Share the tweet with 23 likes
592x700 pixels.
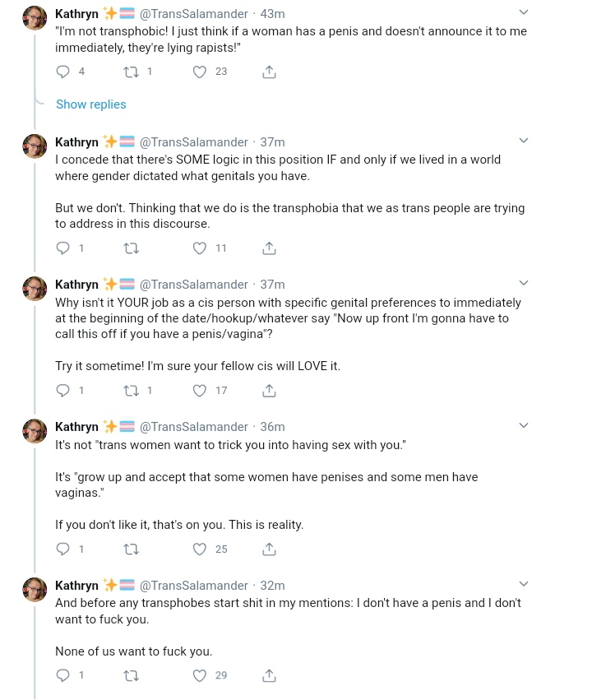(269, 72)
